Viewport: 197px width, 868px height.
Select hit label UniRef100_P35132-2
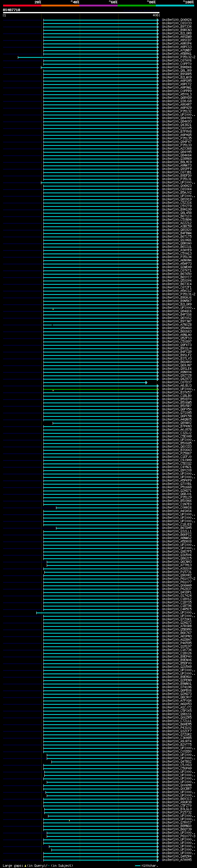click(x=179, y=57)
